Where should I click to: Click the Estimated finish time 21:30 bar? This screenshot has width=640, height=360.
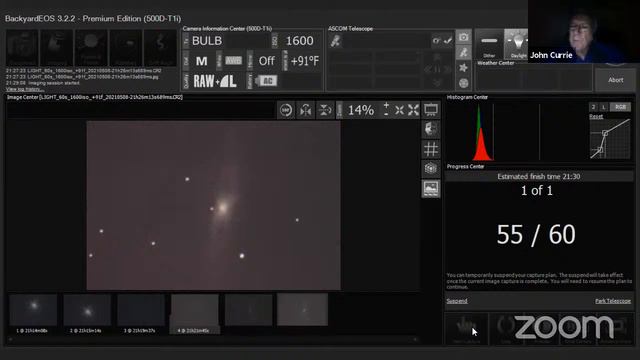click(539, 176)
